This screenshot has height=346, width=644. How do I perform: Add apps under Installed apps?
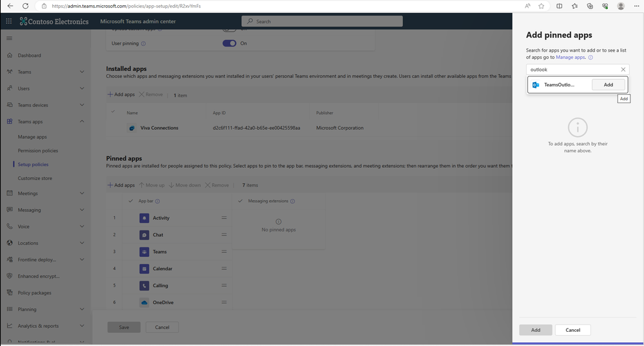pos(121,95)
